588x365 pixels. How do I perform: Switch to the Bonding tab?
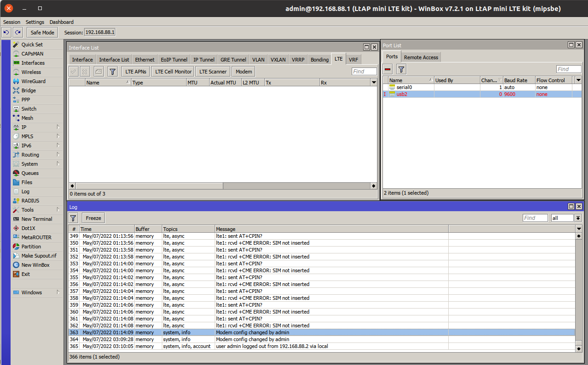point(320,60)
